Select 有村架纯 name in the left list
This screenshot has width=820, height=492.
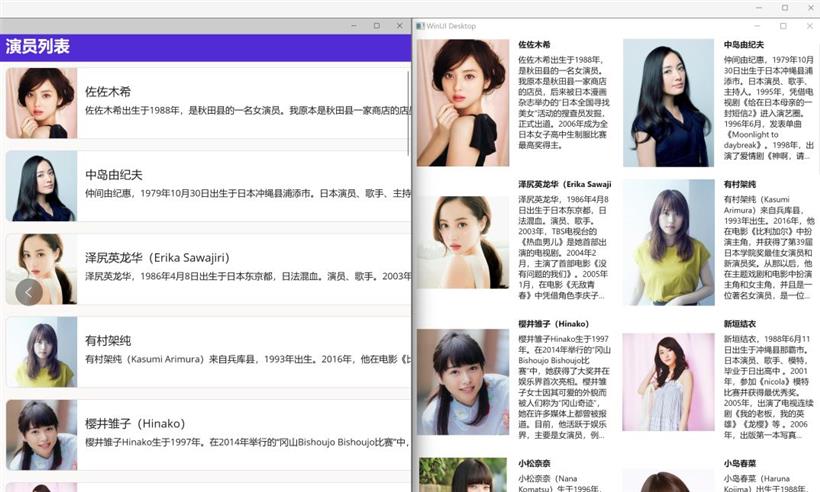point(108,341)
